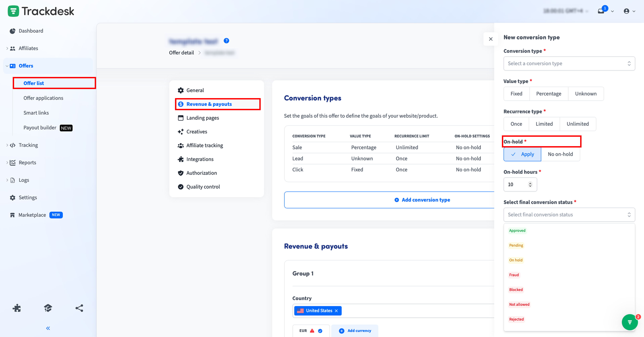Open the Conversion type dropdown

point(569,64)
